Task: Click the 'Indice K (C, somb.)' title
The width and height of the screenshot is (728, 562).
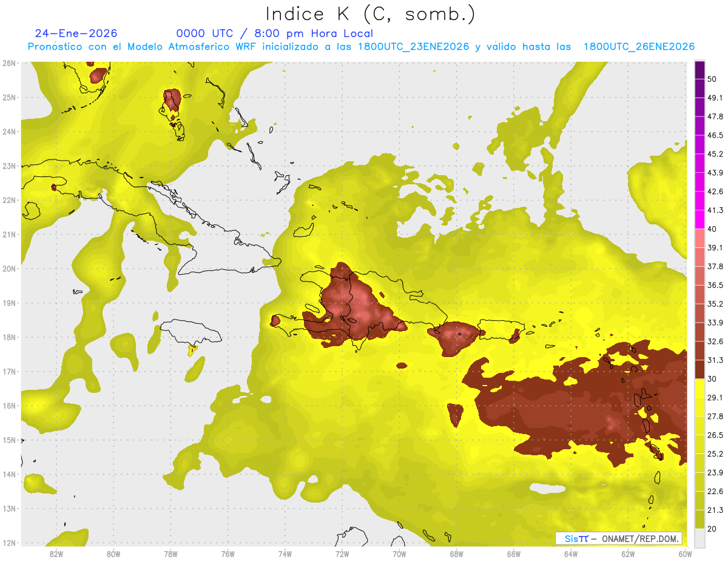Action: (370, 14)
